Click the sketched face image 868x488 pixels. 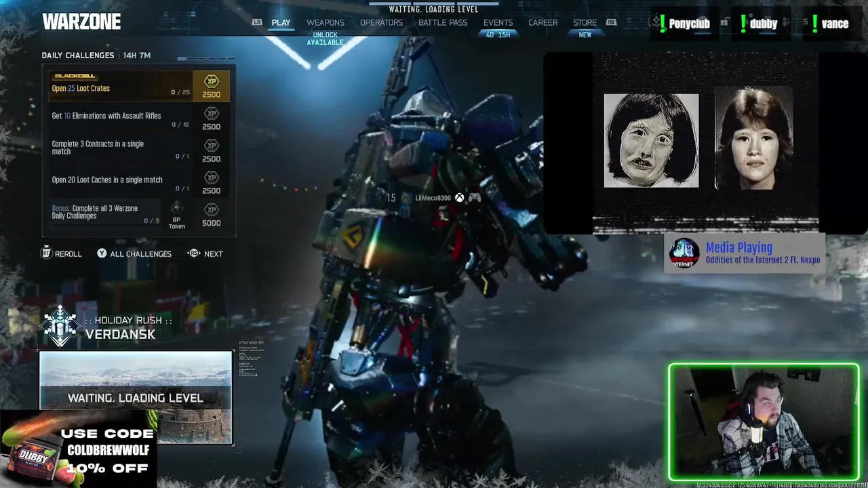click(x=651, y=140)
